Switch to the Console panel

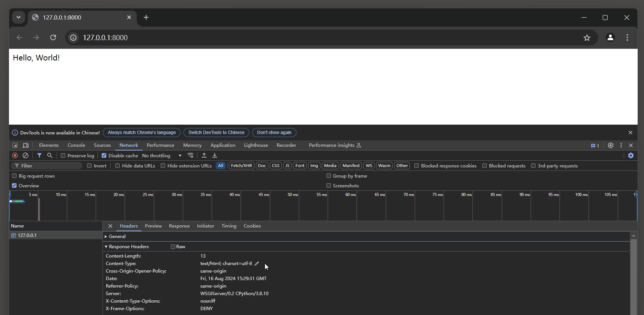(76, 145)
